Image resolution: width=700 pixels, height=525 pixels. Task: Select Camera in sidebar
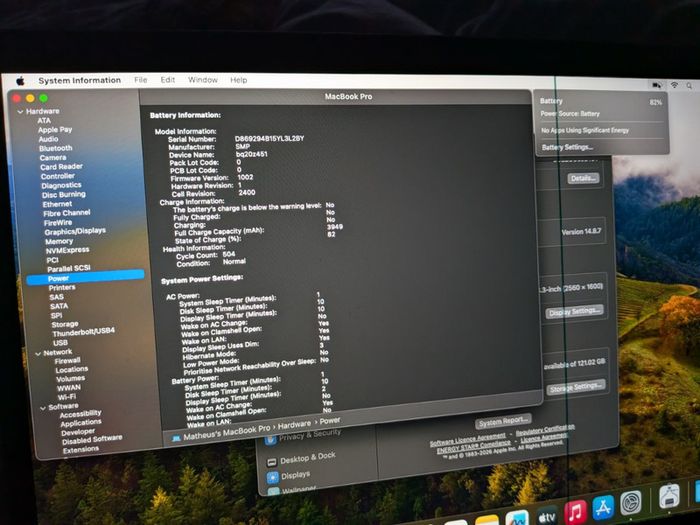tap(53, 158)
